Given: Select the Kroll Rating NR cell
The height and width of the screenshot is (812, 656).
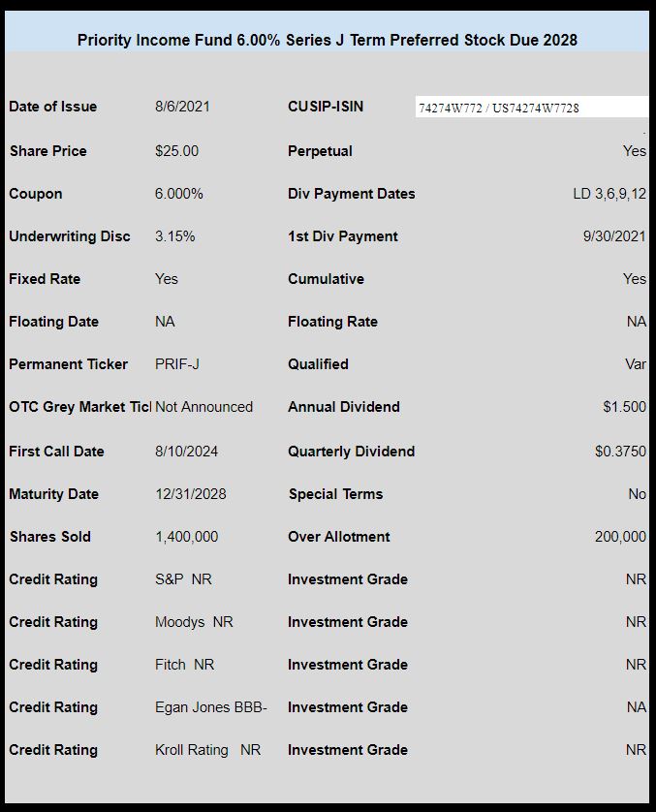Looking at the screenshot, I should pos(207,750).
